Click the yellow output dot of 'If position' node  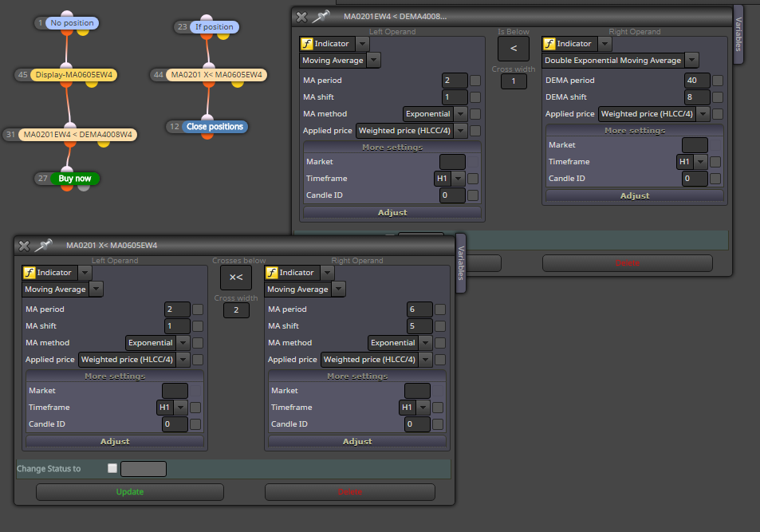(223, 36)
